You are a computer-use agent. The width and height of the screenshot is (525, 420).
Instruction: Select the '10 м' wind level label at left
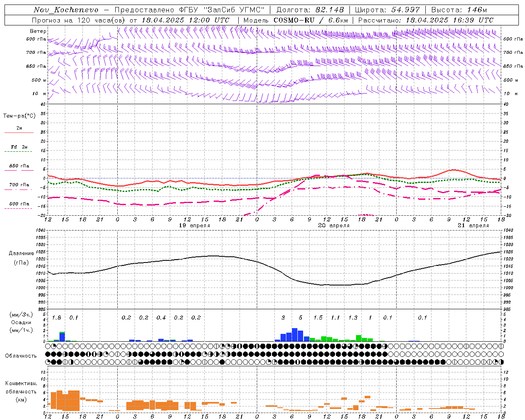(x=39, y=94)
